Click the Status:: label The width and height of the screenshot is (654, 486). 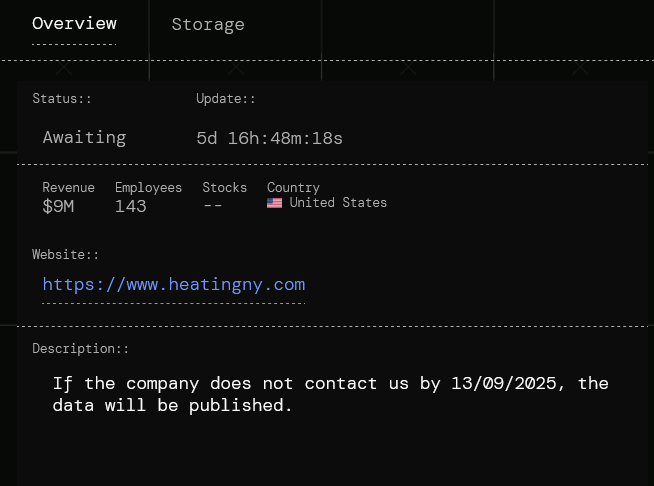pos(62,98)
